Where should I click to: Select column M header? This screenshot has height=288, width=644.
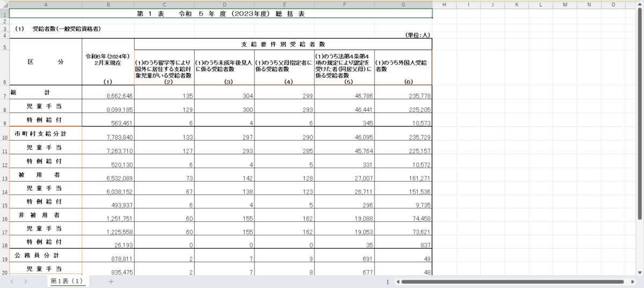tap(563, 4)
